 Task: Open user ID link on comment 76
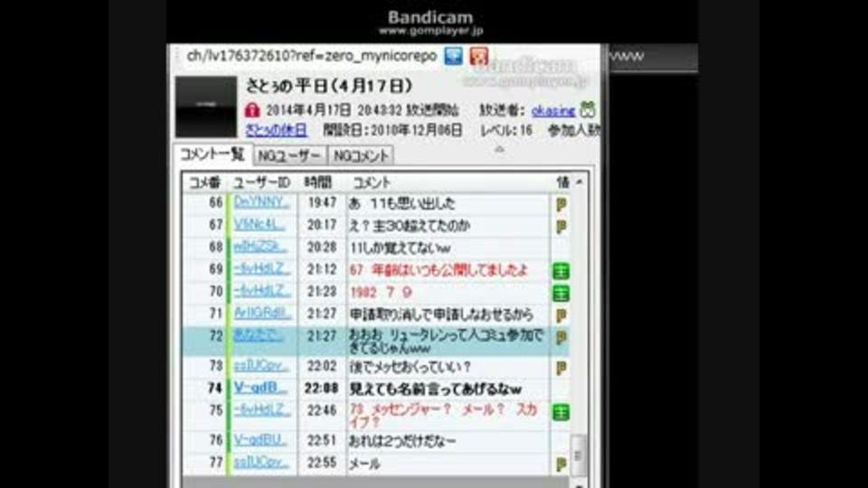pyautogui.click(x=260, y=440)
